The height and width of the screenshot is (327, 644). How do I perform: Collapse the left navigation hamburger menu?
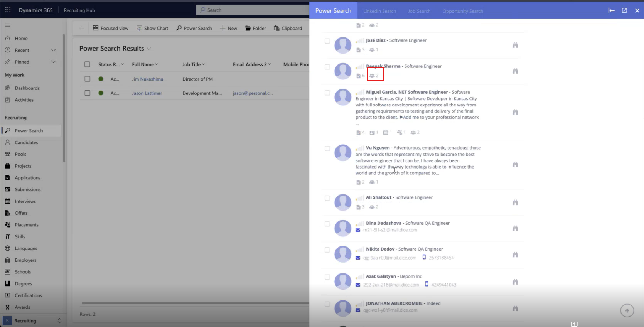click(x=7, y=25)
